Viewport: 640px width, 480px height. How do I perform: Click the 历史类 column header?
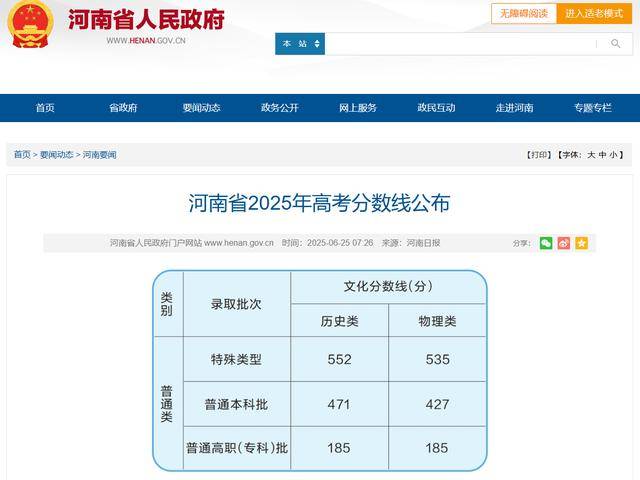point(339,321)
